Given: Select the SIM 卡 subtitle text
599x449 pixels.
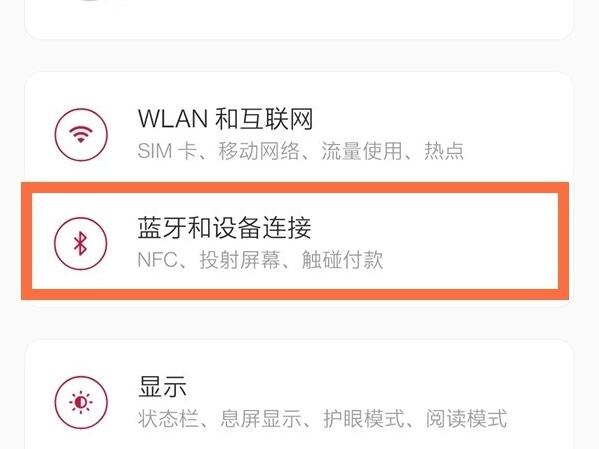Looking at the screenshot, I should click(167, 151).
